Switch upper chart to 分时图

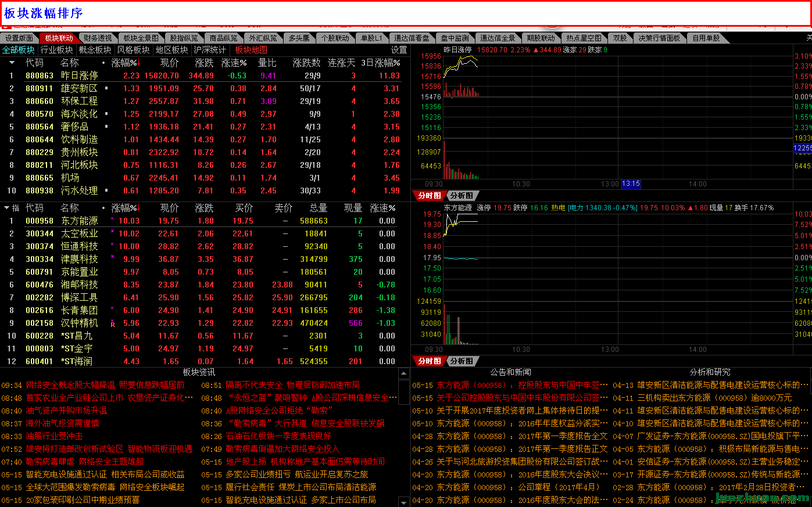[430, 196]
